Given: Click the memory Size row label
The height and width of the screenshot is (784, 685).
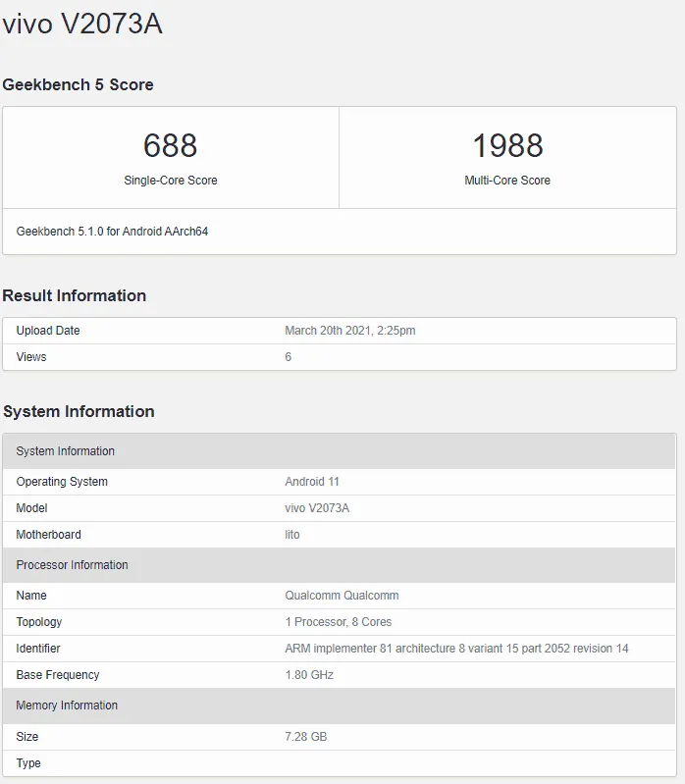Looking at the screenshot, I should [x=27, y=737].
